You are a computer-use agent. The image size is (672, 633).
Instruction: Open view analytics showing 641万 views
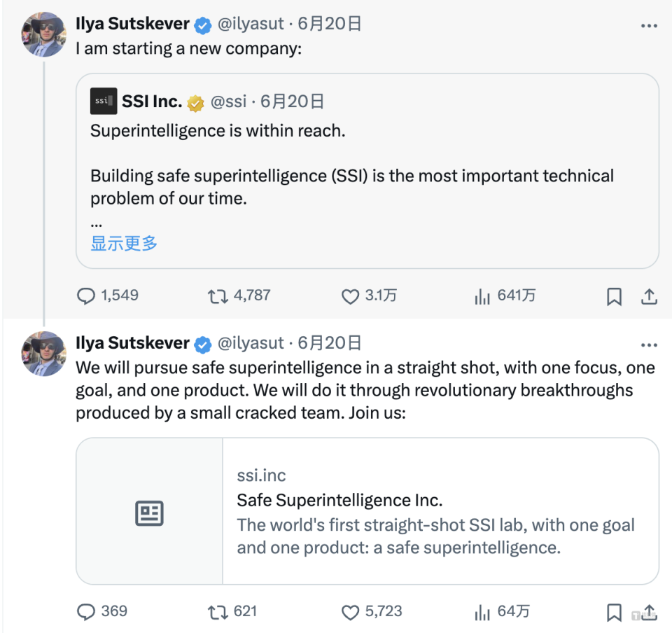coord(482,296)
